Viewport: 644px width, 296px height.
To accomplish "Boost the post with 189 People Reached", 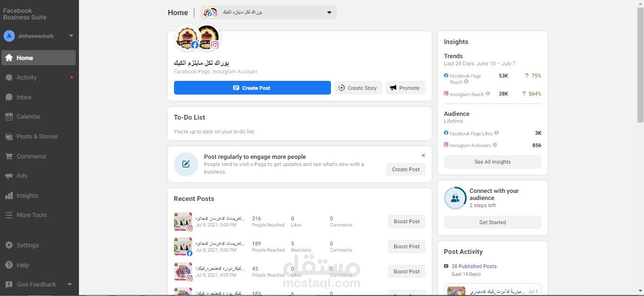I will click(x=407, y=246).
